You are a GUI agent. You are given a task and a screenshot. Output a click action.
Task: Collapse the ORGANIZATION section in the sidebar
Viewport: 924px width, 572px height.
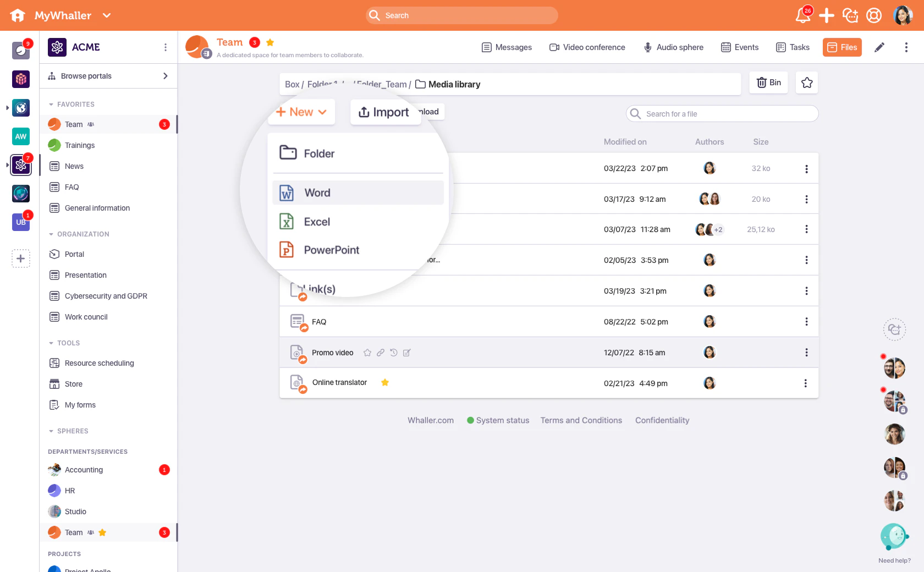[51, 234]
